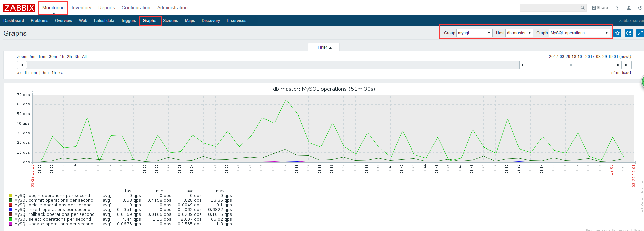This screenshot has width=644, height=231.
Task: Open the Inventory menu
Action: pyautogui.click(x=81, y=8)
